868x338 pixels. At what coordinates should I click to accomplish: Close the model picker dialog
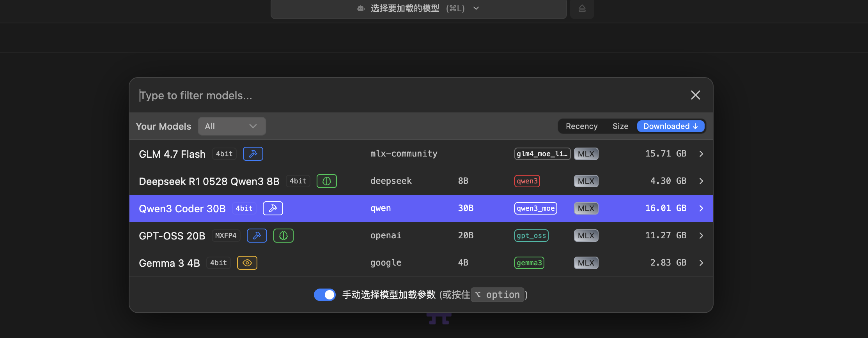[695, 95]
